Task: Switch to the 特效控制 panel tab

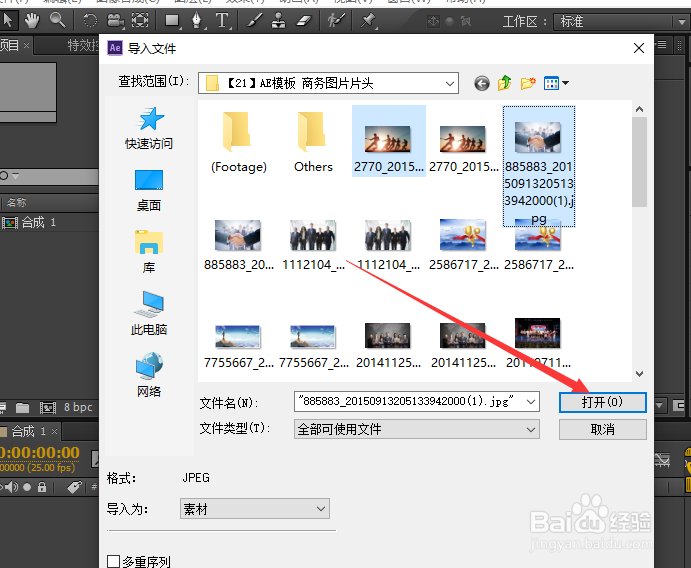Action: (82, 45)
